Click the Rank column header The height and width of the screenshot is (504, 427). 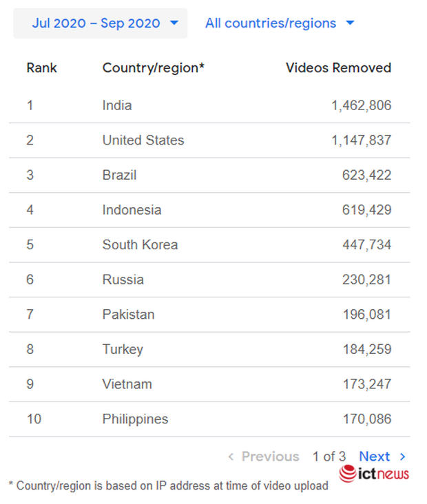[41, 68]
